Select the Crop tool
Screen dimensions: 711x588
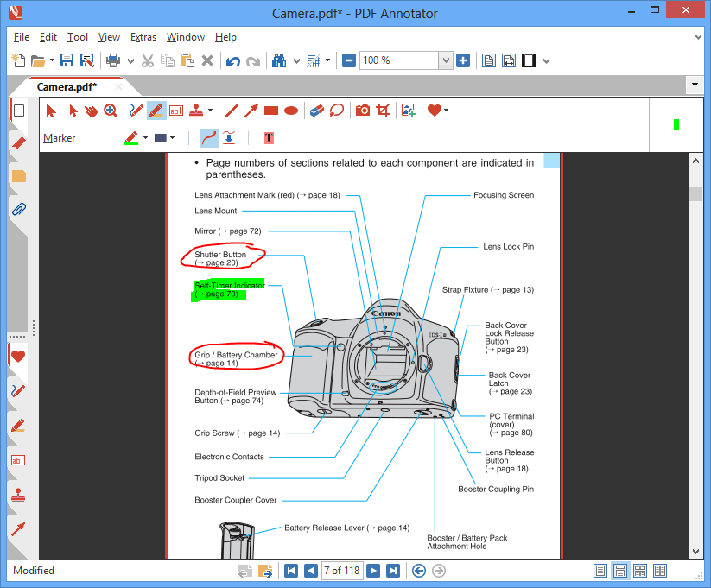tap(383, 111)
